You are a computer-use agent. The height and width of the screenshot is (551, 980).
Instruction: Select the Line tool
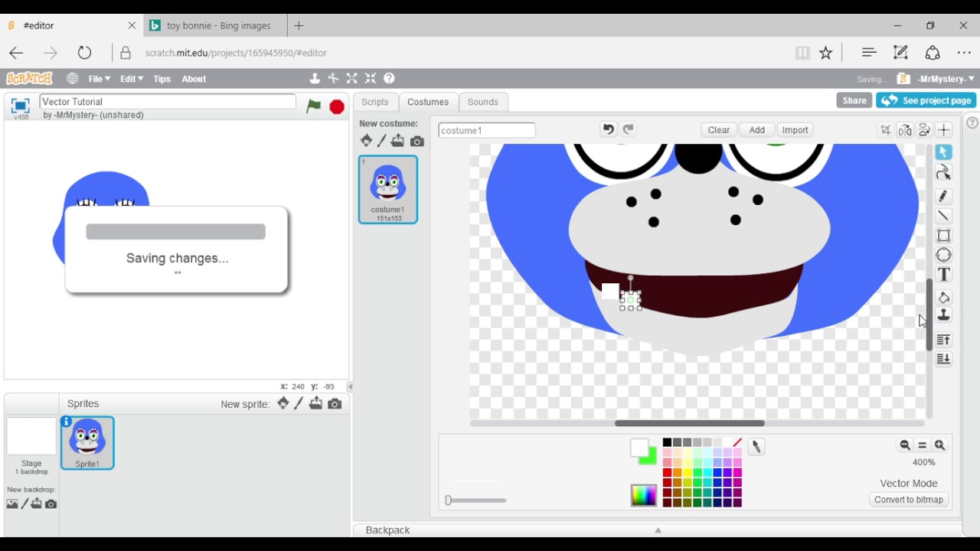coord(944,216)
